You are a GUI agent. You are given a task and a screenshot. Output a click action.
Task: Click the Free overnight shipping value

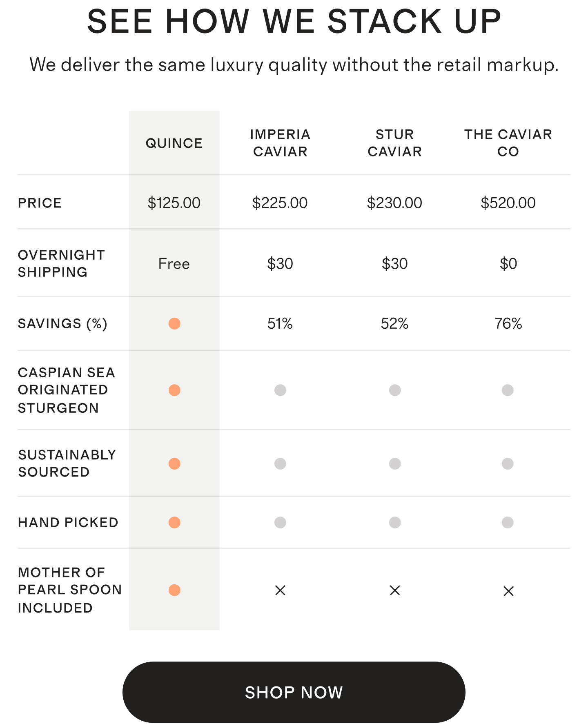174,264
